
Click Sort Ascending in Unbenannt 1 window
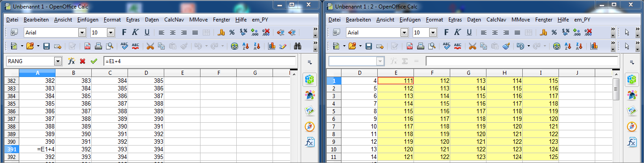[245, 46]
